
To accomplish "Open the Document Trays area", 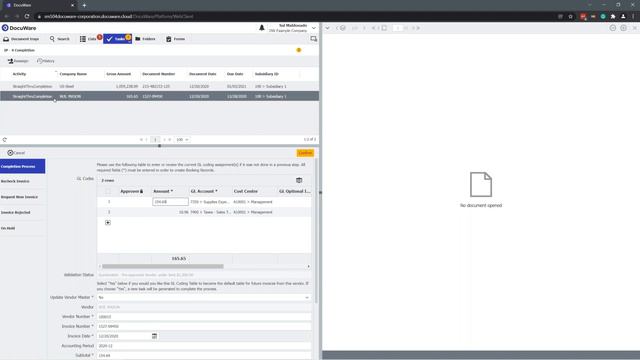I will tap(21, 39).
